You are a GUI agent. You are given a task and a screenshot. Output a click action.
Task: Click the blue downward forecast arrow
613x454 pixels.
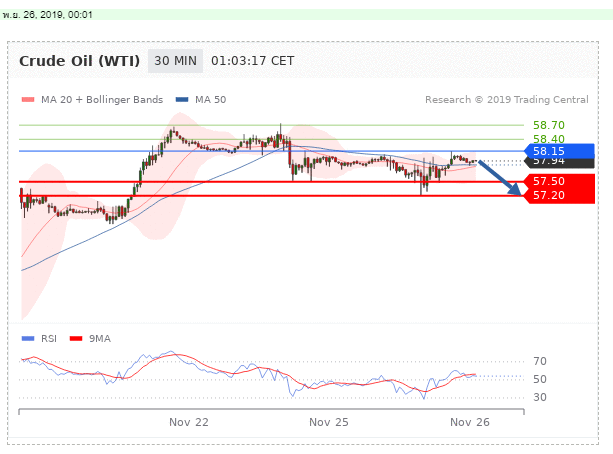[x=500, y=178]
